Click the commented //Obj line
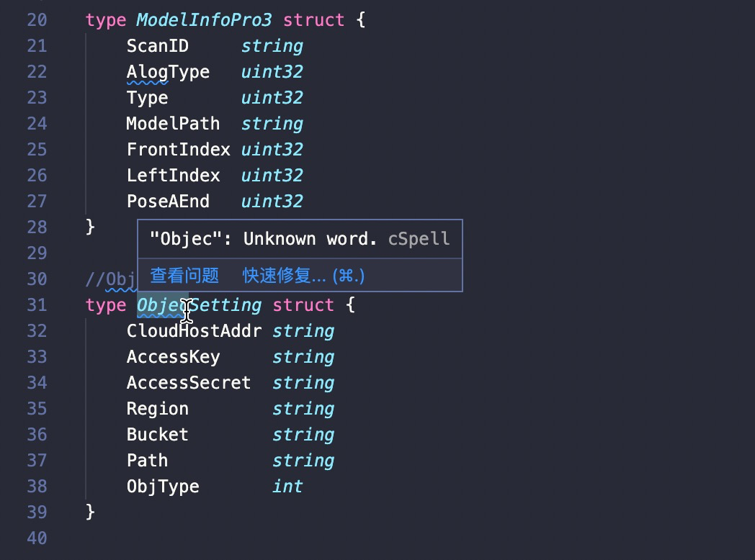The width and height of the screenshot is (755, 560). tap(111, 279)
